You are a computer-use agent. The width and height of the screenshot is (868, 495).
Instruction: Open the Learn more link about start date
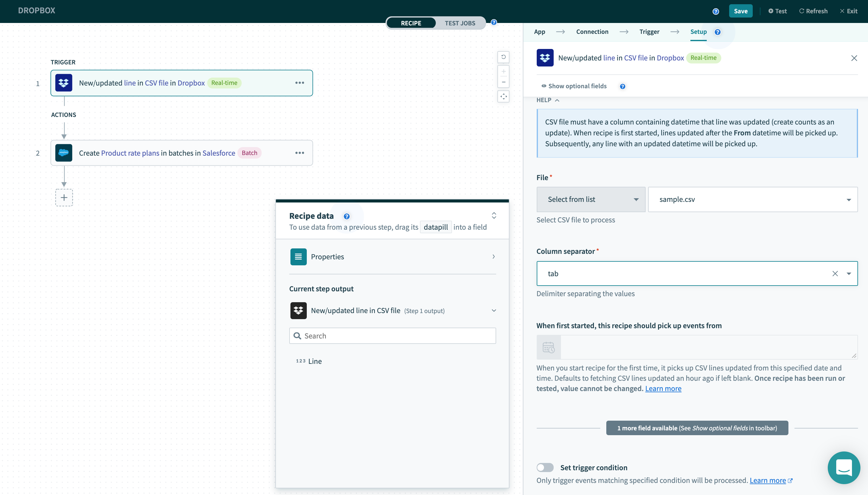pos(663,388)
